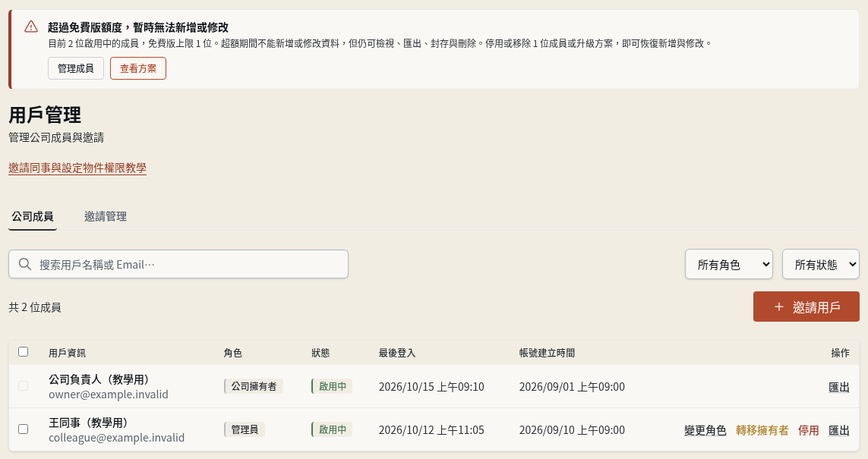Click banner title 超過免費版額度，暫時無法新增或修改

point(138,27)
